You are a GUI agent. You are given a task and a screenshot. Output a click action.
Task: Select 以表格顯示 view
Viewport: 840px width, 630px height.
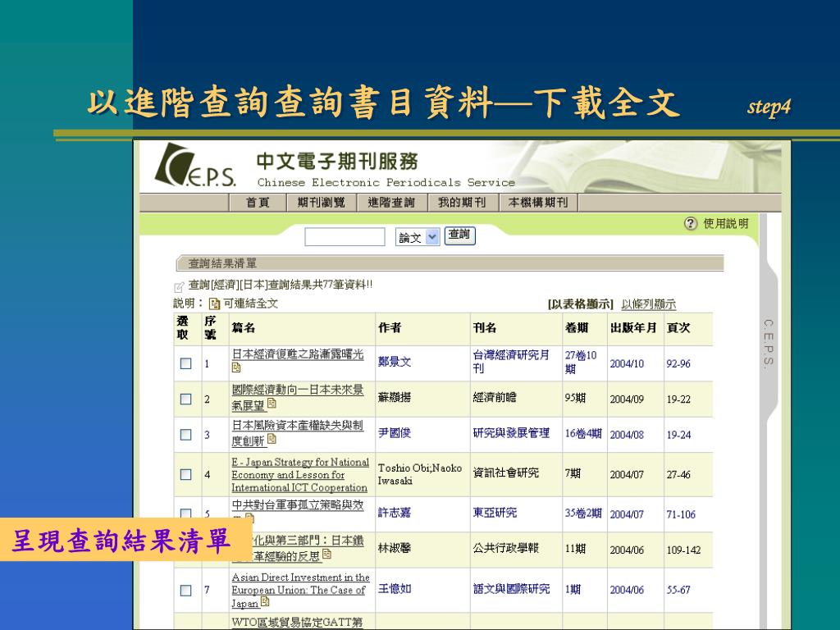tap(580, 304)
